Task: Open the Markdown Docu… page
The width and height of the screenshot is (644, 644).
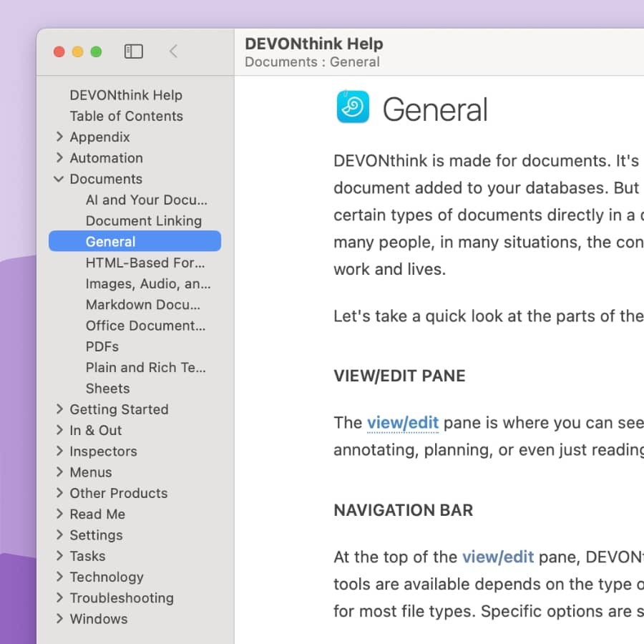Action: click(x=143, y=305)
